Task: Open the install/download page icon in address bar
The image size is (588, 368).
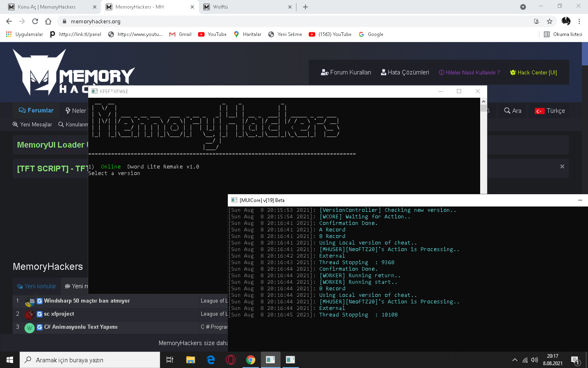Action: tap(537, 21)
